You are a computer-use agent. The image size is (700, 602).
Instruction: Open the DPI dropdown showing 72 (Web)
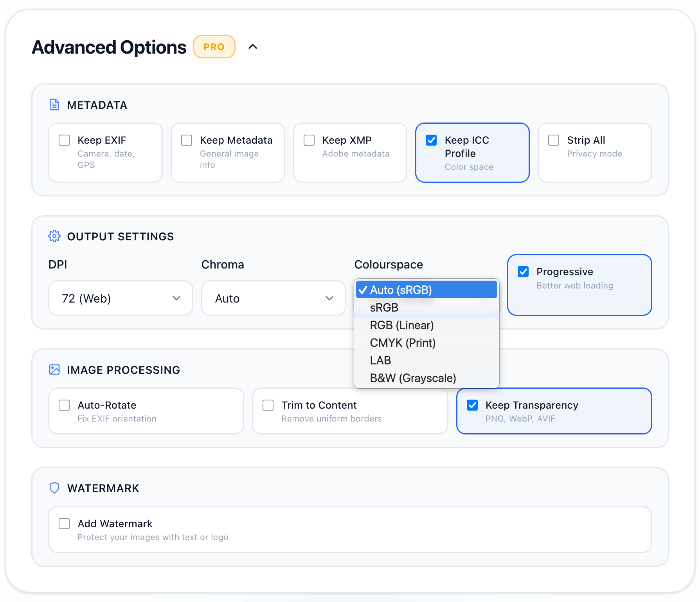pyautogui.click(x=120, y=298)
